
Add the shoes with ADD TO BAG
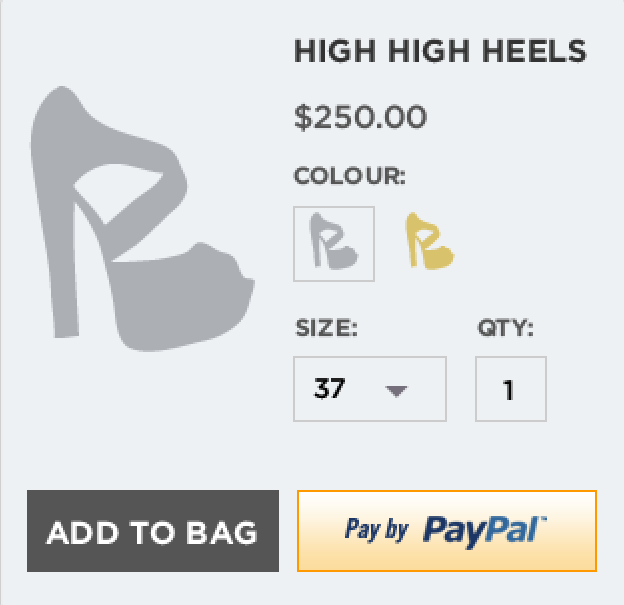pos(153,531)
